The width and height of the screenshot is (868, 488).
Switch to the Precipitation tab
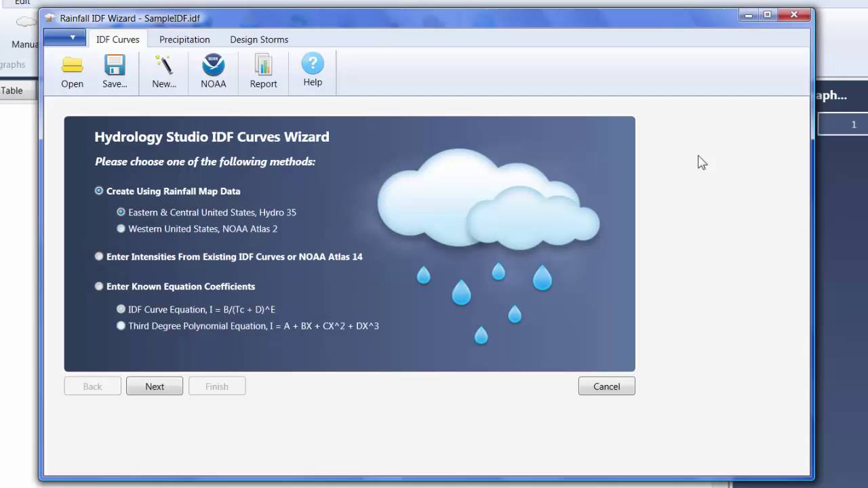click(184, 39)
